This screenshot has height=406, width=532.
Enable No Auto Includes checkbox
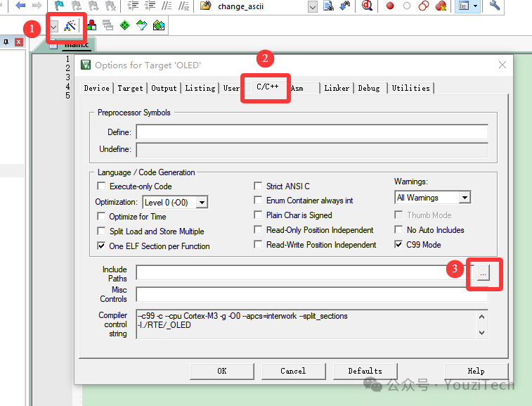[398, 230]
